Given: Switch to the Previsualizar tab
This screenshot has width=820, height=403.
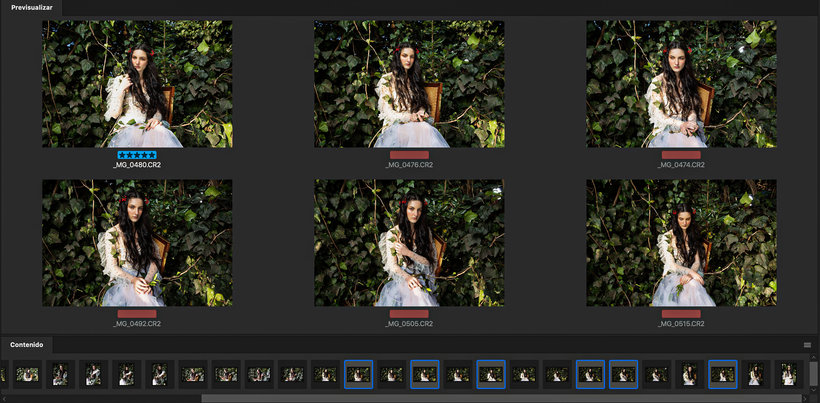Looking at the screenshot, I should (x=32, y=7).
